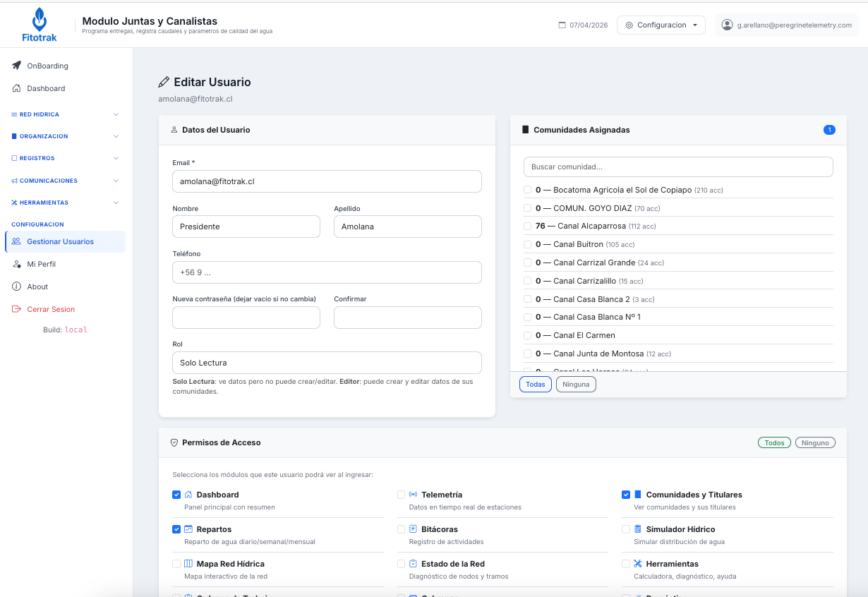
Task: Click the blue badge count in Comunidades Asignadas
Action: tap(829, 130)
